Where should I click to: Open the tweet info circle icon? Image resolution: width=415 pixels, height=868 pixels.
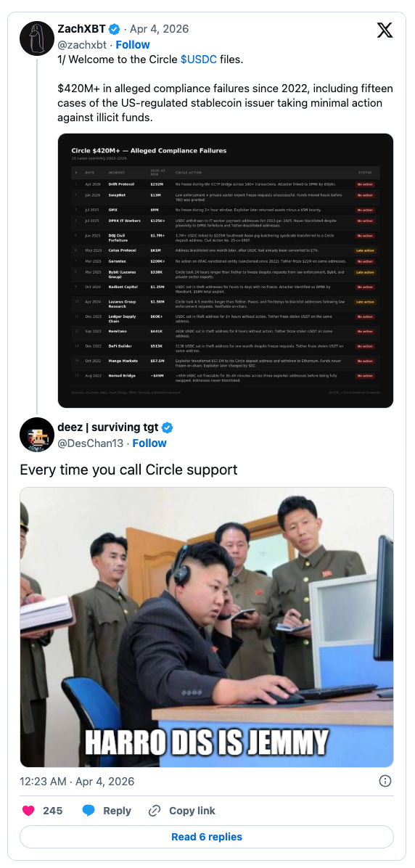pyautogui.click(x=385, y=781)
